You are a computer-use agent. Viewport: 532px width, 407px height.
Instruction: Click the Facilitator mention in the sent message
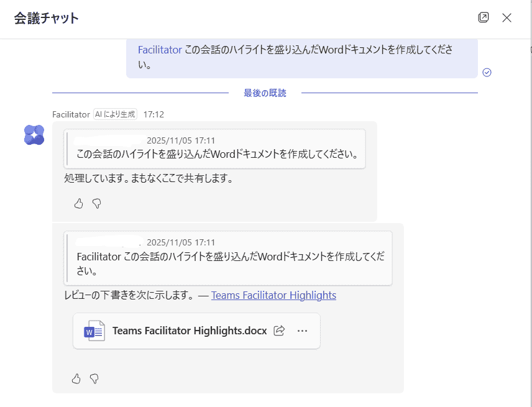pyautogui.click(x=160, y=50)
